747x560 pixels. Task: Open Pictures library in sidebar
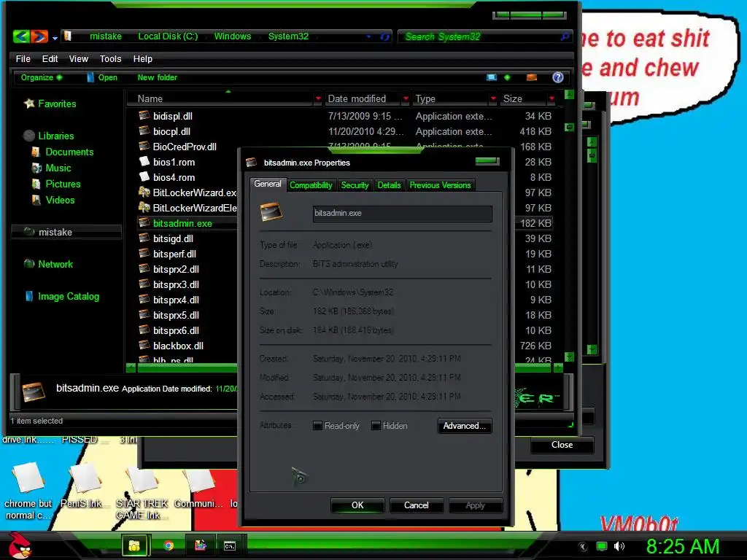coord(63,184)
